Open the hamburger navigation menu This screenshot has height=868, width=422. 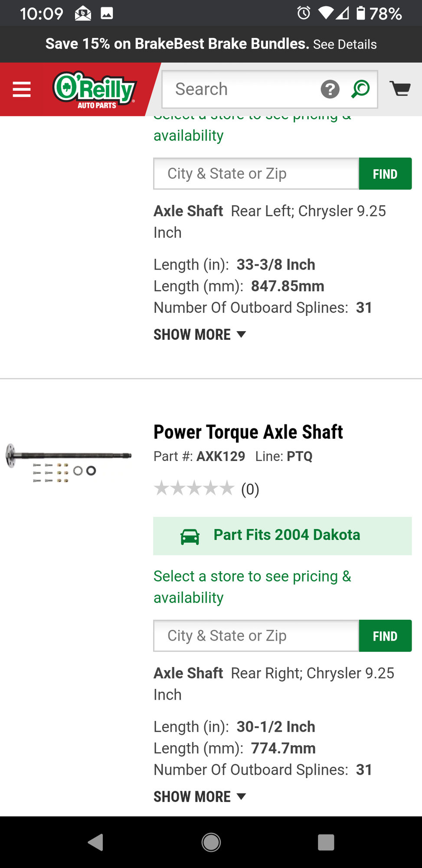pyautogui.click(x=22, y=89)
